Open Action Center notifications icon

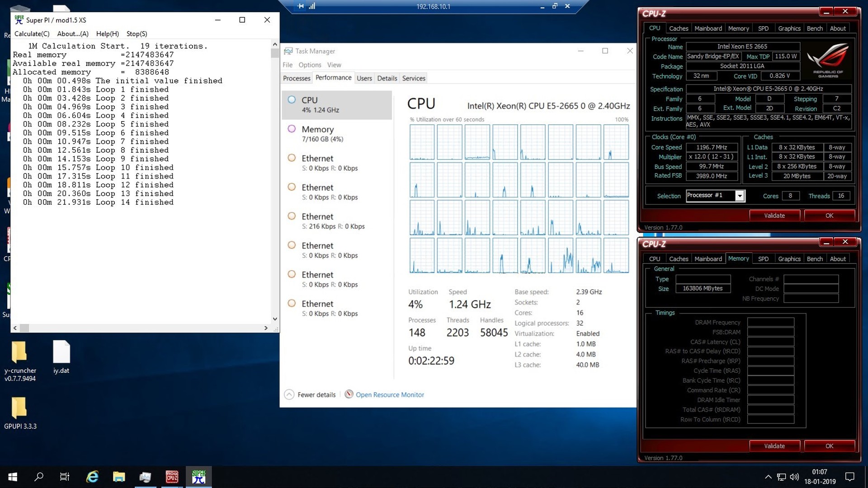[x=850, y=477]
